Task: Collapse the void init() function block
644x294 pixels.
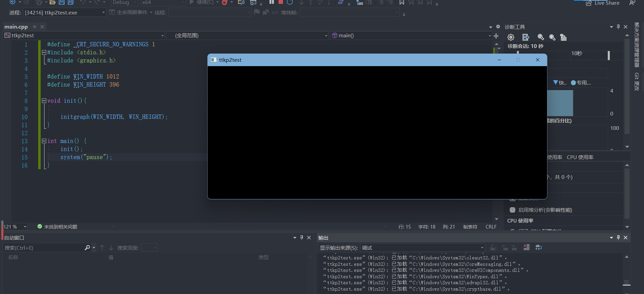Action: tap(44, 101)
